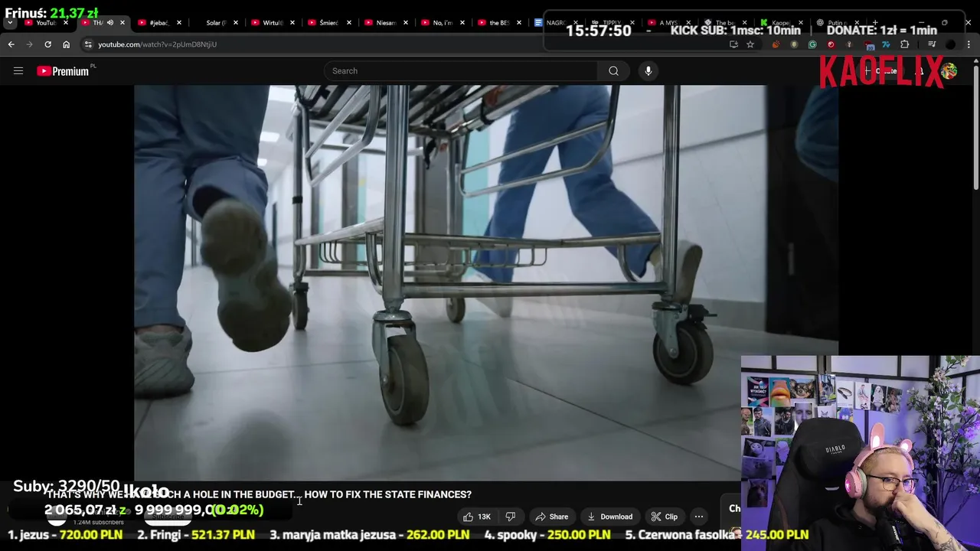The width and height of the screenshot is (980, 551).
Task: Install app icon in address bar
Action: click(x=733, y=44)
